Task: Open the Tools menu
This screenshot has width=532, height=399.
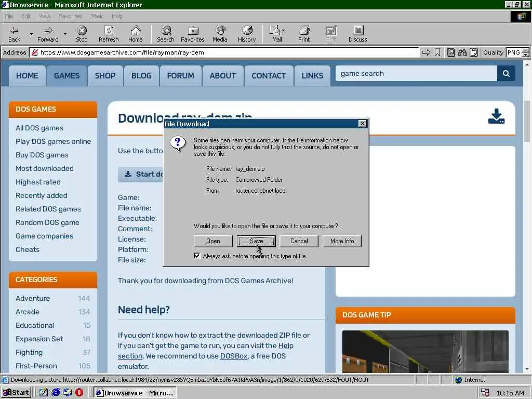Action: (97, 16)
